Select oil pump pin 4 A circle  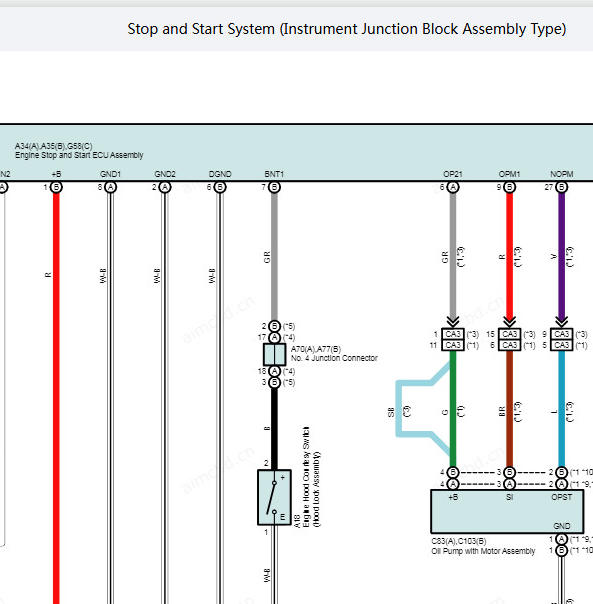tap(453, 484)
